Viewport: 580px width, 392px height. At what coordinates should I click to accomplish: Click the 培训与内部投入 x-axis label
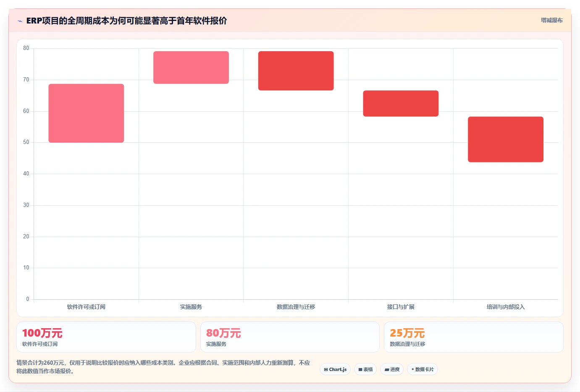(506, 307)
